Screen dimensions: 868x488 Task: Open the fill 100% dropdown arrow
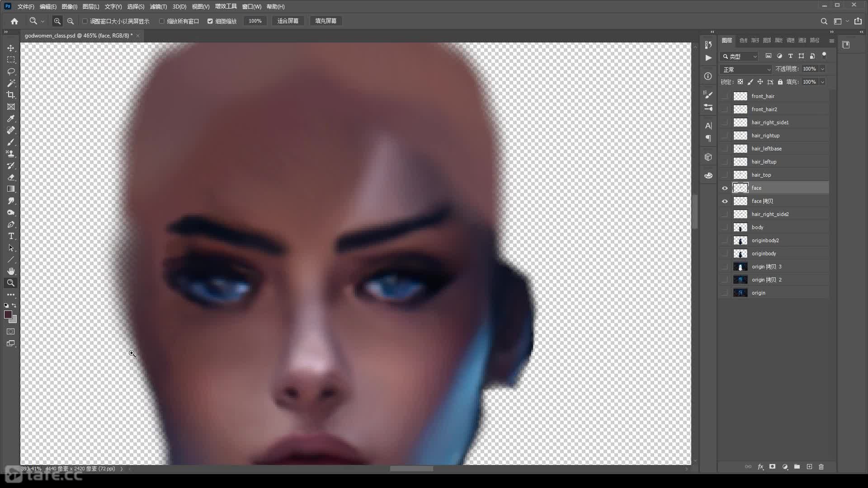tap(822, 82)
